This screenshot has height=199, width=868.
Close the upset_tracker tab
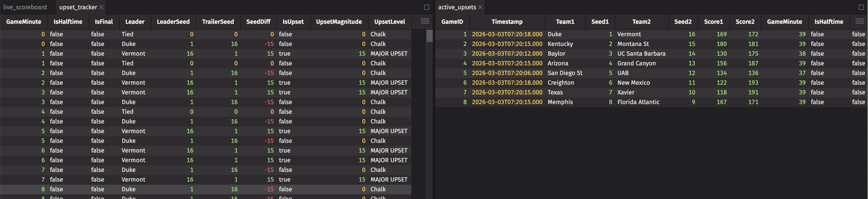point(101,7)
